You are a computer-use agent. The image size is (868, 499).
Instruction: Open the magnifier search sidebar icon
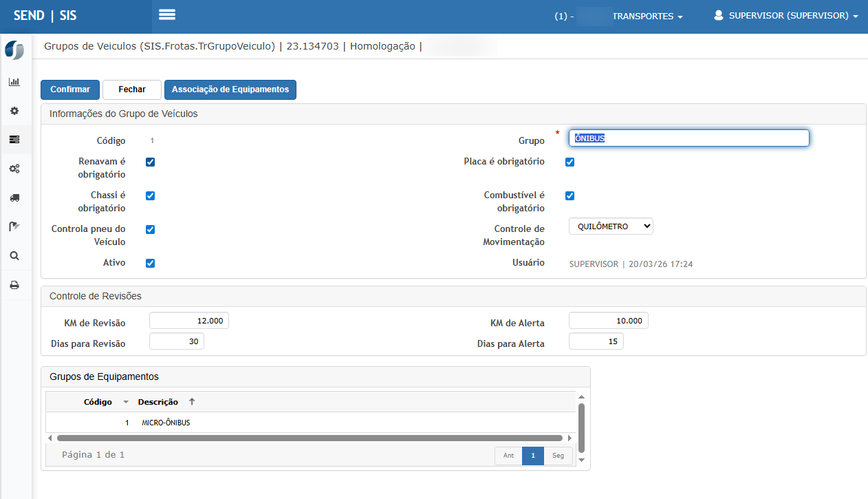[x=14, y=255]
